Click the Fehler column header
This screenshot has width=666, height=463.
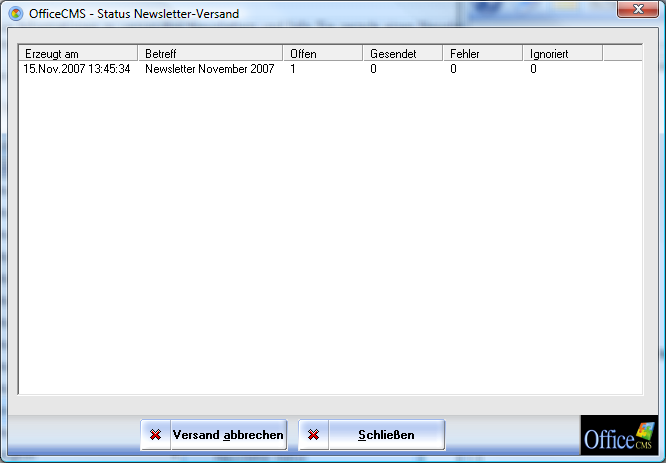pyautogui.click(x=483, y=54)
